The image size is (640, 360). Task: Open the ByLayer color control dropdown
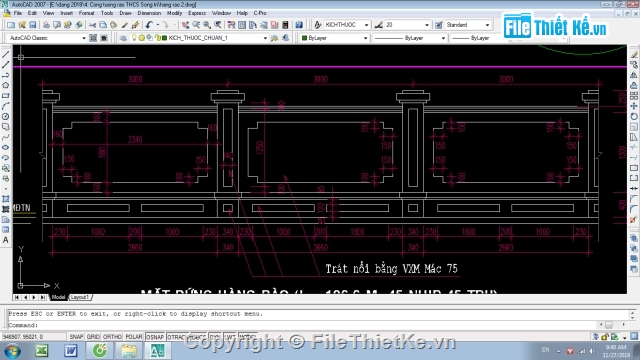[335, 38]
